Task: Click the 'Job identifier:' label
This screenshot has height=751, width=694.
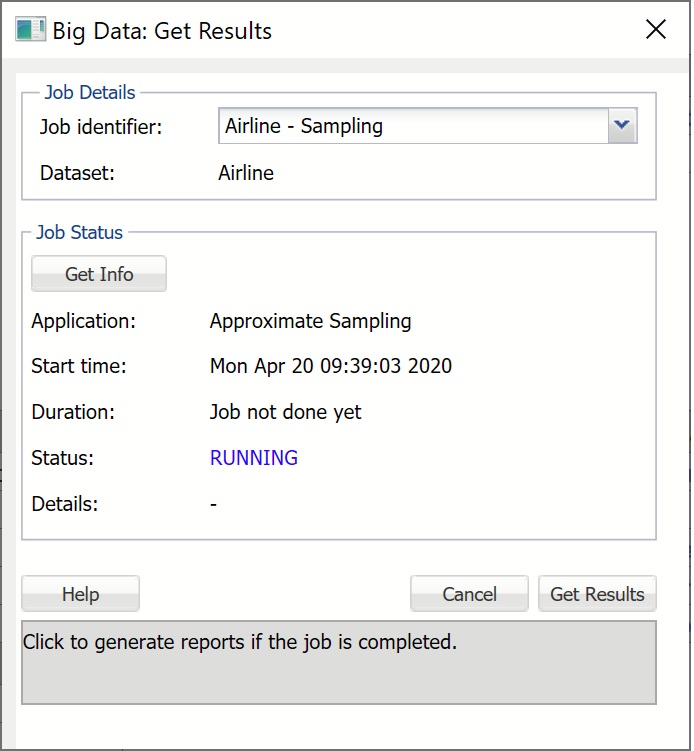Action: pos(100,127)
